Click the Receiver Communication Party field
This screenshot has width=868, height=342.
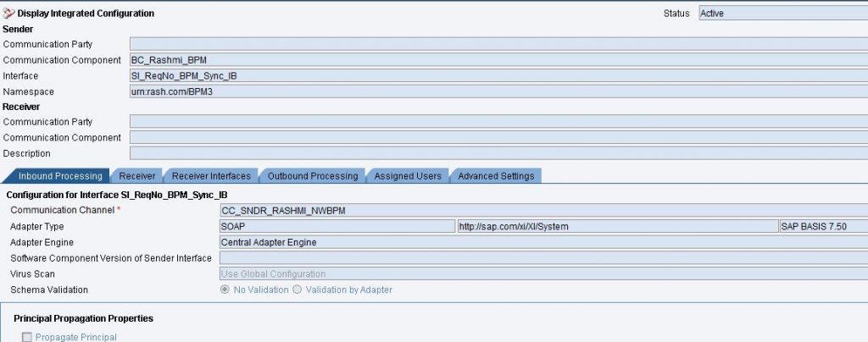(498, 122)
